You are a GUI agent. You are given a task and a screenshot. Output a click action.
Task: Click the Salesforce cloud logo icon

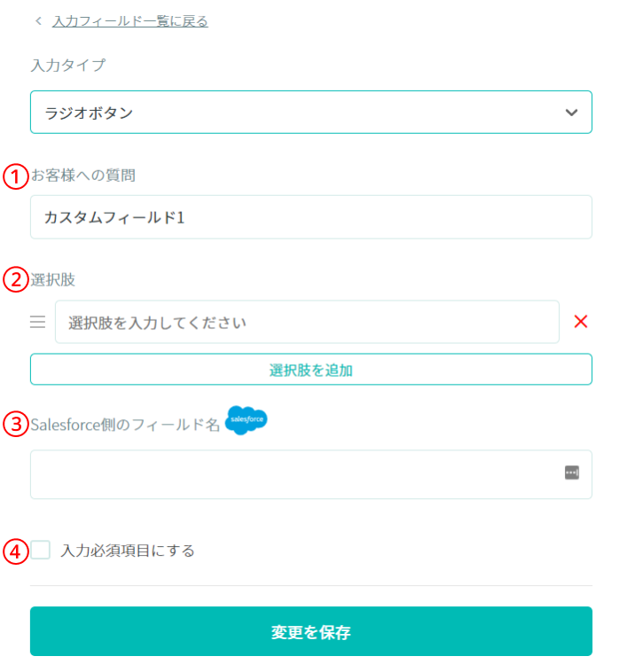coord(246,419)
